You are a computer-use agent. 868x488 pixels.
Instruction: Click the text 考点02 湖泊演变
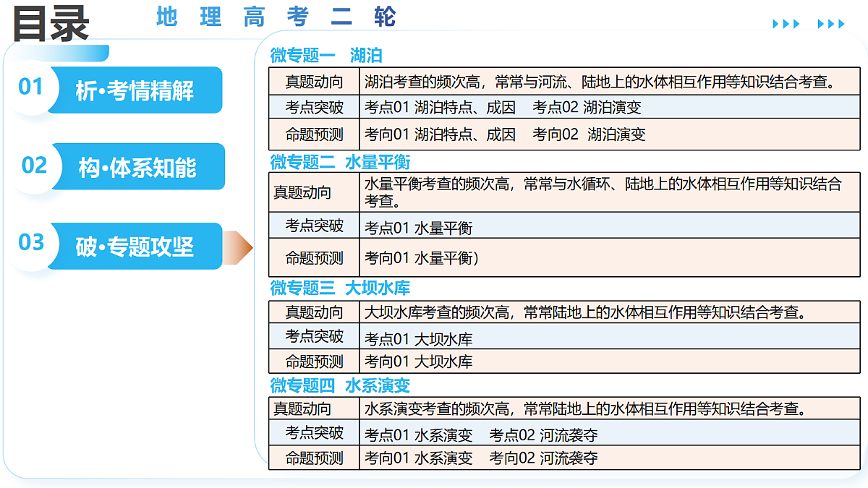587,108
